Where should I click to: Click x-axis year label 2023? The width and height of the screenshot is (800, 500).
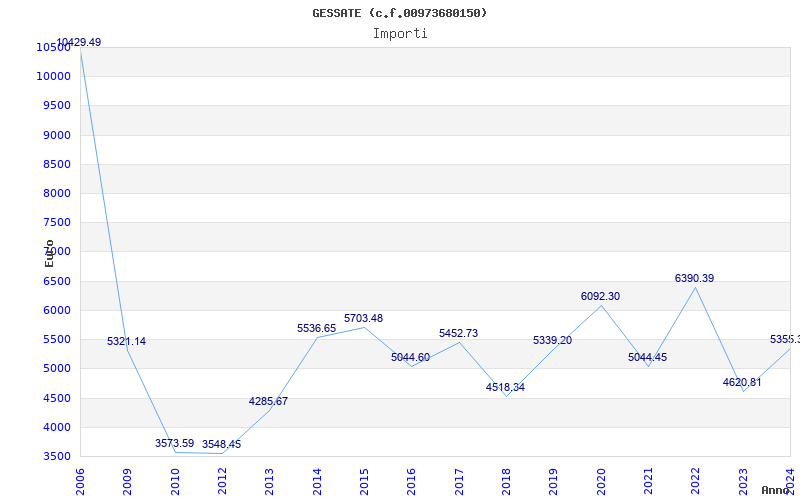click(x=743, y=482)
